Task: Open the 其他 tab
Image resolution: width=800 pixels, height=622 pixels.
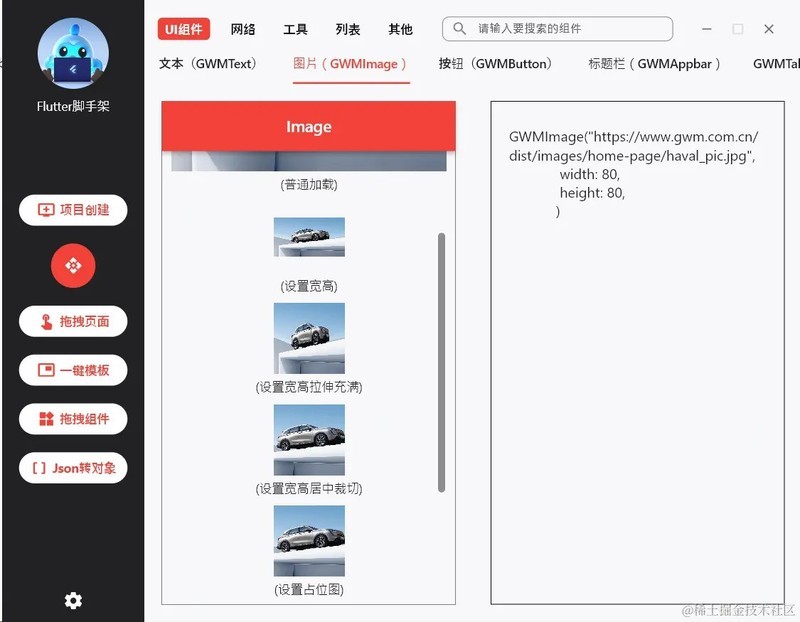Action: point(400,30)
